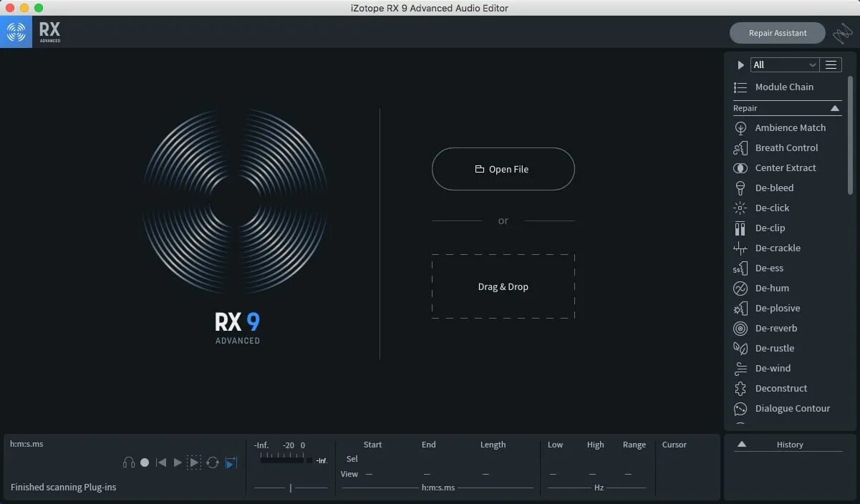Click the Module Chain icon

point(740,87)
